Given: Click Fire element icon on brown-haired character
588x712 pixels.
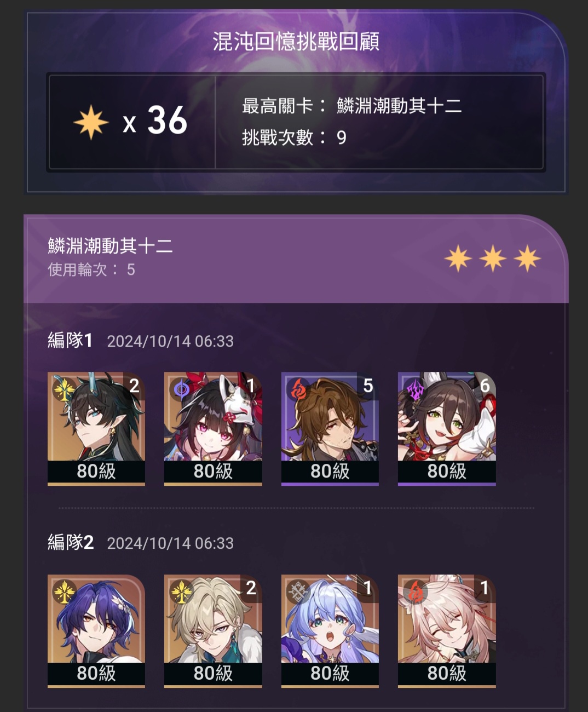Looking at the screenshot, I should (298, 389).
